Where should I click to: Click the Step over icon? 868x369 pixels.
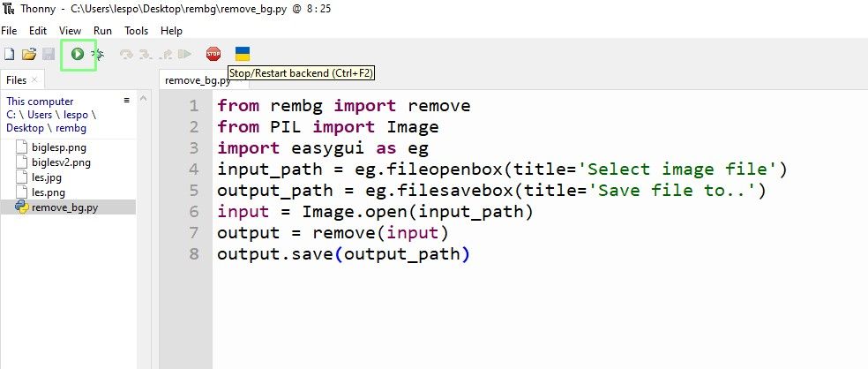(x=126, y=54)
